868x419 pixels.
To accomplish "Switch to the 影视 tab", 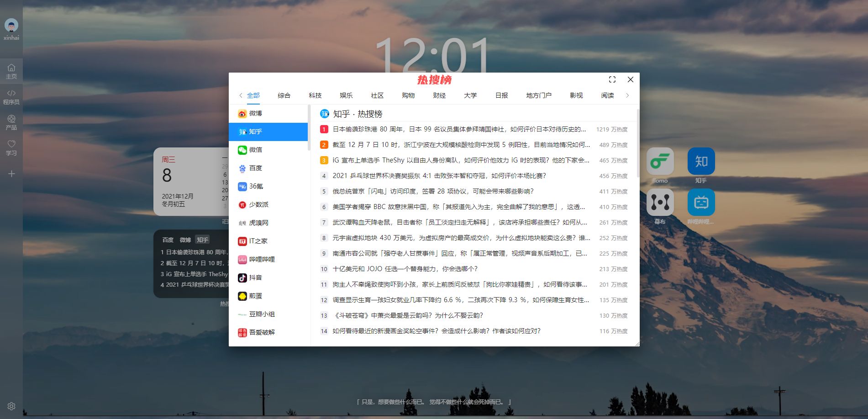I will pyautogui.click(x=576, y=95).
